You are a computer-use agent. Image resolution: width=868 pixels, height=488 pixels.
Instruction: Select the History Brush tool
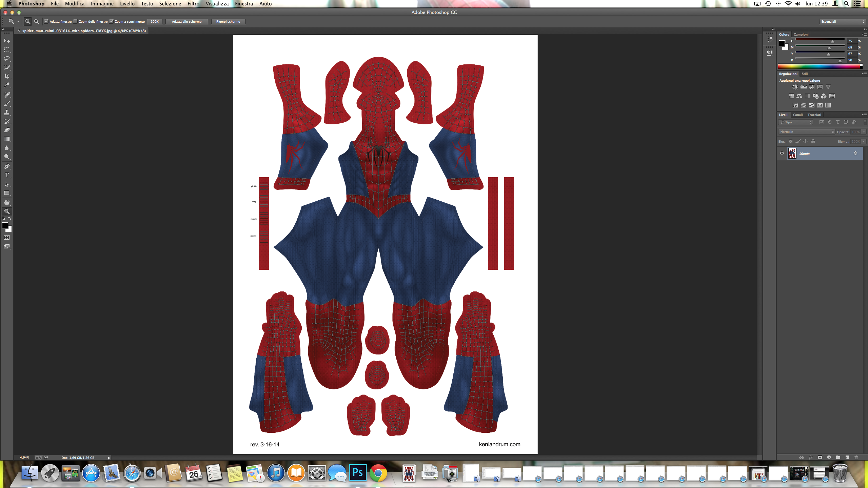click(7, 121)
